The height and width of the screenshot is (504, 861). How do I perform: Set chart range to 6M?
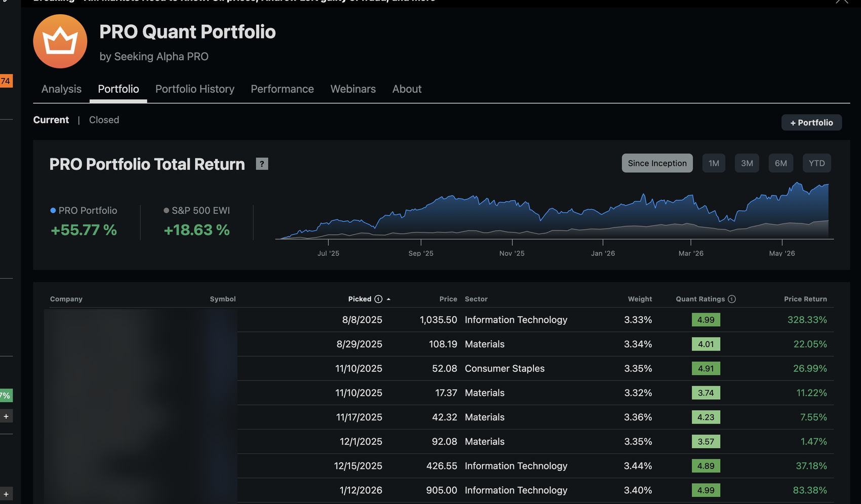[x=780, y=163]
